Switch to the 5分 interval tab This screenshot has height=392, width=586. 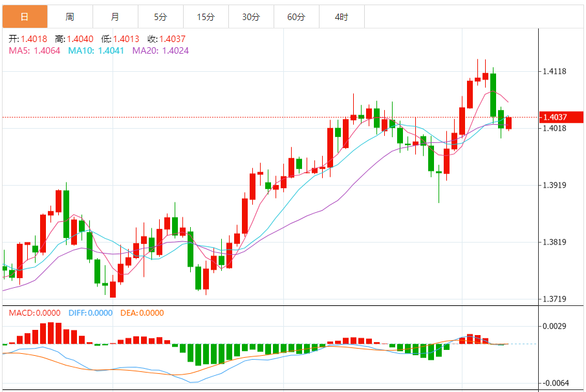click(x=160, y=17)
